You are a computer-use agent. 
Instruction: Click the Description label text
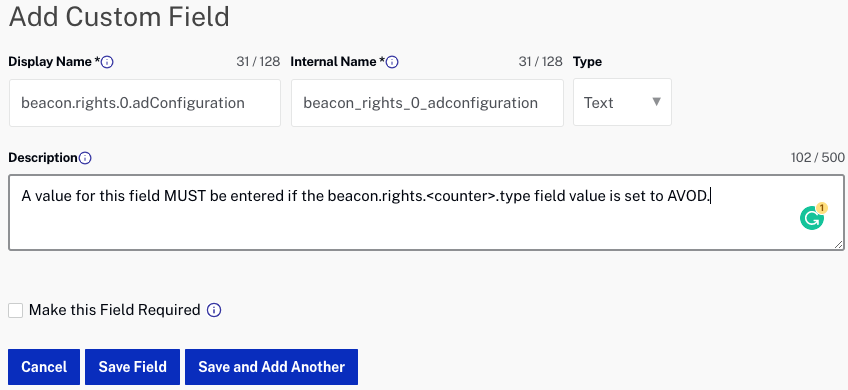tap(43, 157)
